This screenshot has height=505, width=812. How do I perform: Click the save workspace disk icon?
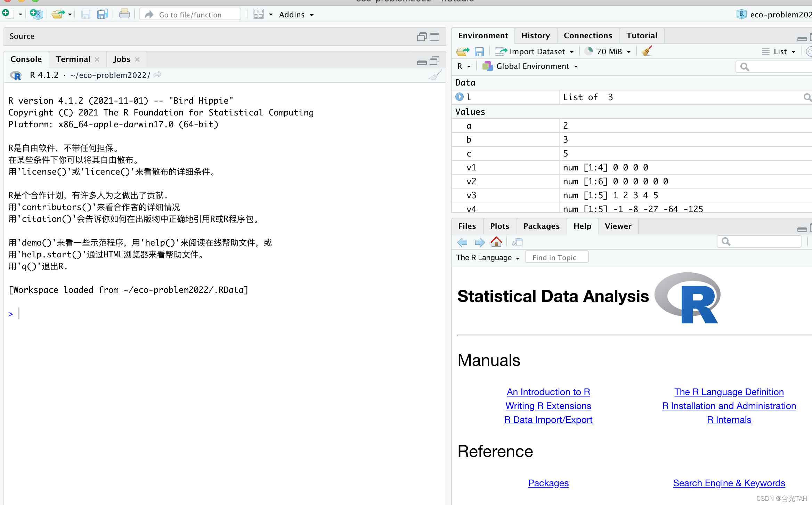click(479, 51)
